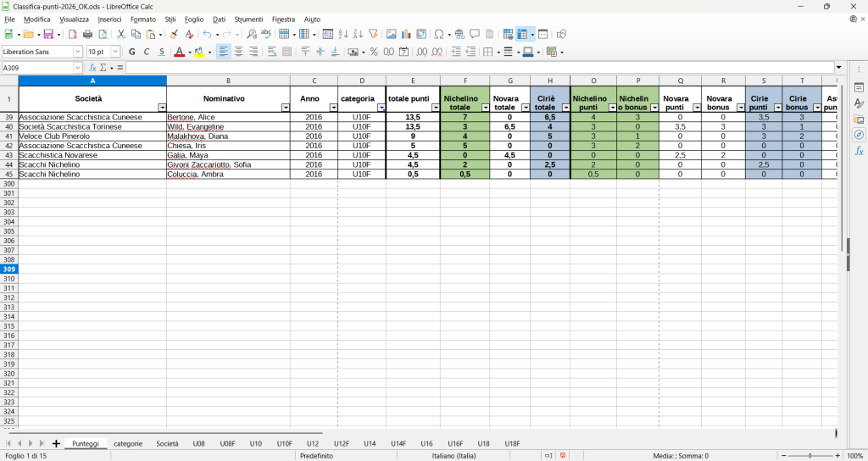This screenshot has width=868, height=461.
Task: Click the AutoFilter funnel icon
Action: 373,35
